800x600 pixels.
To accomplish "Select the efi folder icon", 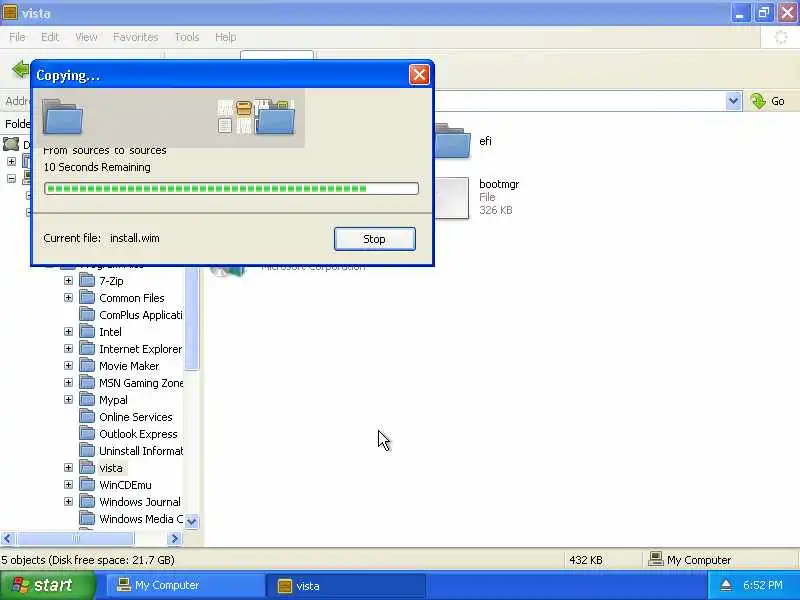I will 452,141.
